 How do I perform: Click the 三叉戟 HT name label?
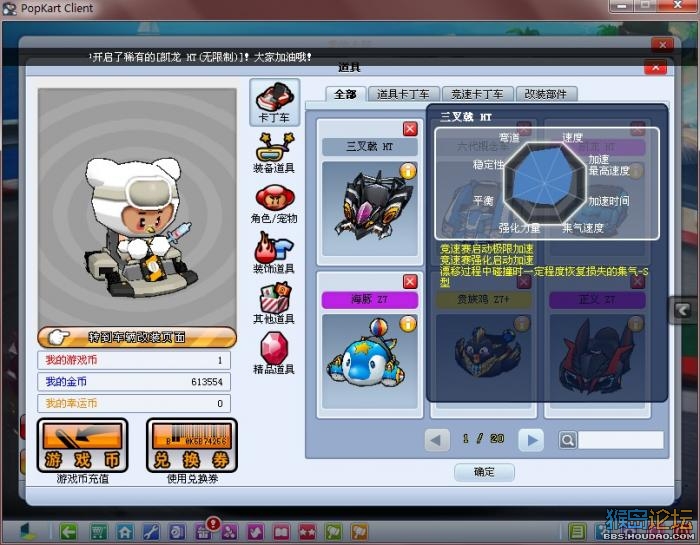tap(370, 146)
